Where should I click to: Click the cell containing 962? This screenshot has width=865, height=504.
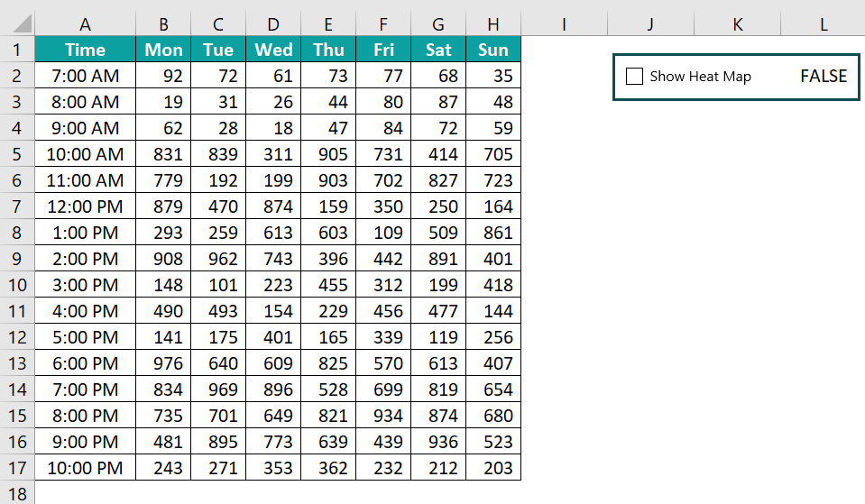click(x=218, y=259)
